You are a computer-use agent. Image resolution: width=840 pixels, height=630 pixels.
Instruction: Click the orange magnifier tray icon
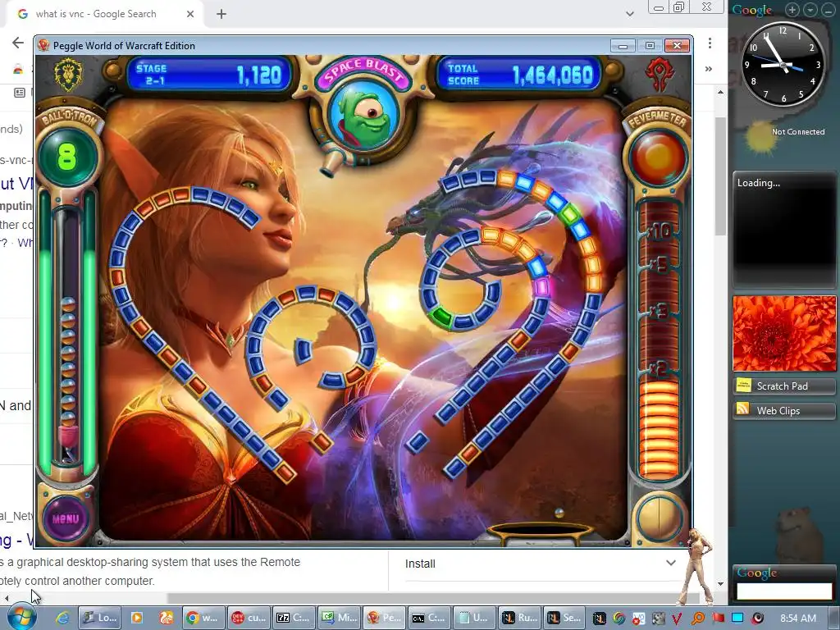pyautogui.click(x=698, y=619)
